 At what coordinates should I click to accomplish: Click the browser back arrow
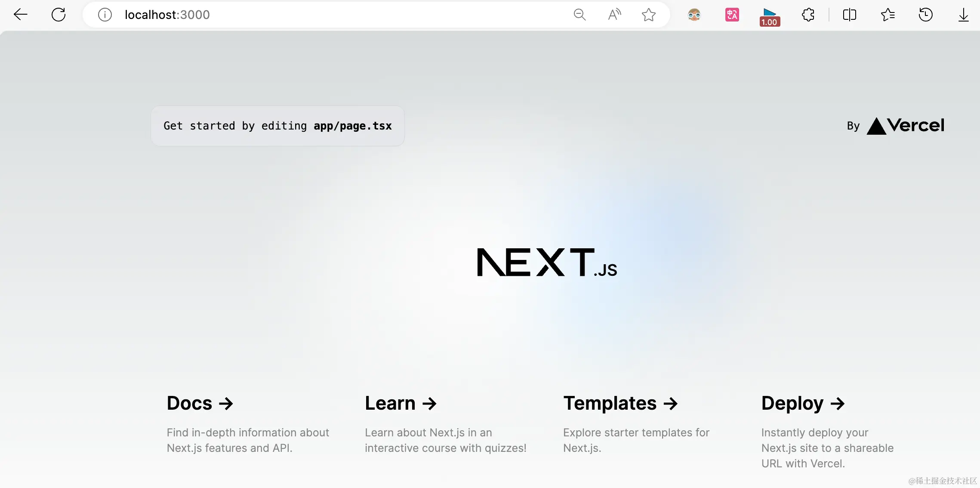[20, 15]
